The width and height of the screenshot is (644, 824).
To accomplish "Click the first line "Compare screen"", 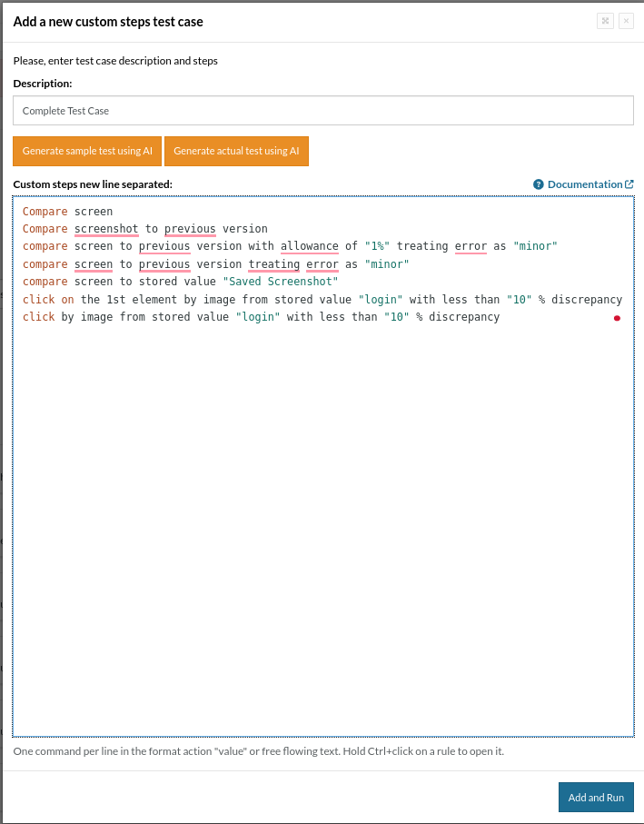I will (67, 212).
